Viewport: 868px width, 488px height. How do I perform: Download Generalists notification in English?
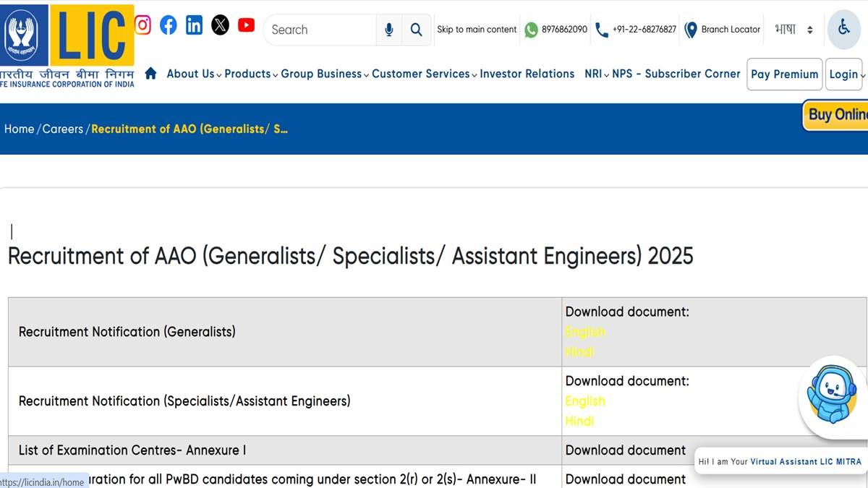(x=584, y=332)
